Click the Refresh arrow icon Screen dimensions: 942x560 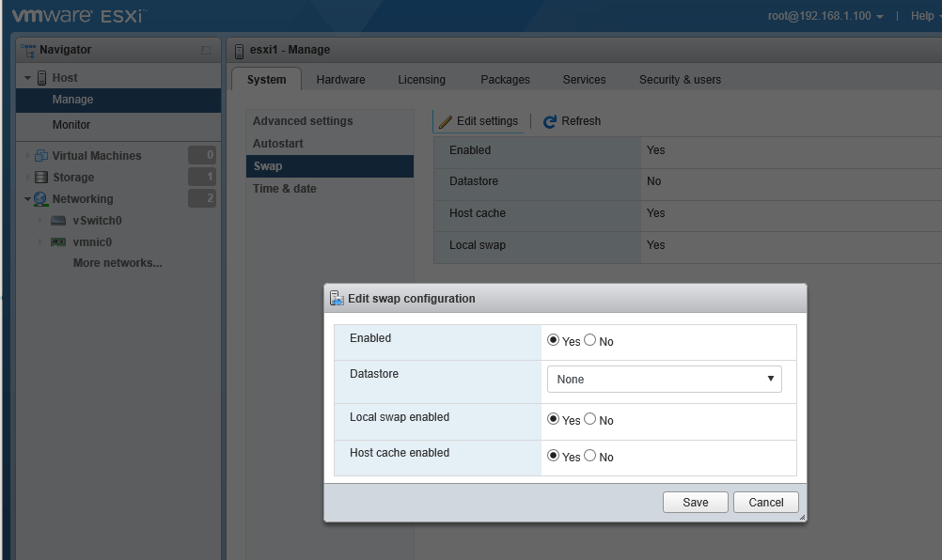click(x=550, y=121)
